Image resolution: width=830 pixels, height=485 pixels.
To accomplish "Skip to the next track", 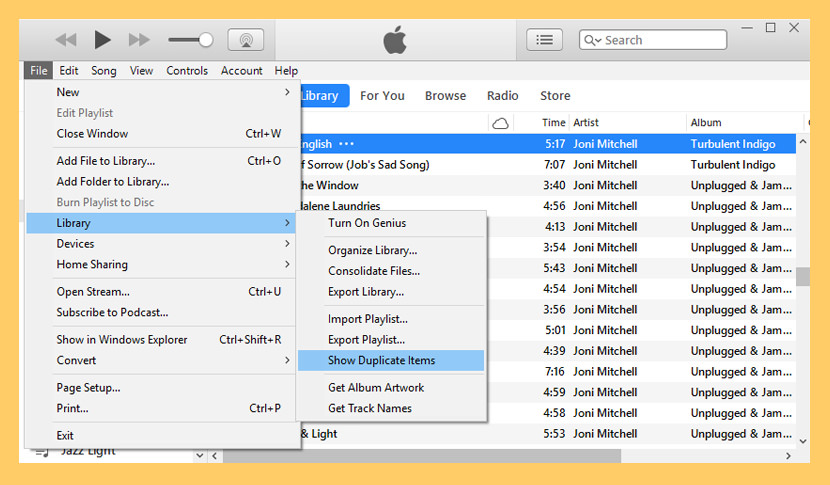I will (139, 40).
